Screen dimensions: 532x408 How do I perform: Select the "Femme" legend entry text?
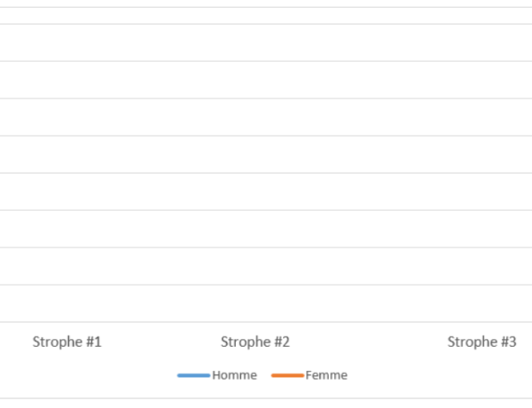pos(326,375)
